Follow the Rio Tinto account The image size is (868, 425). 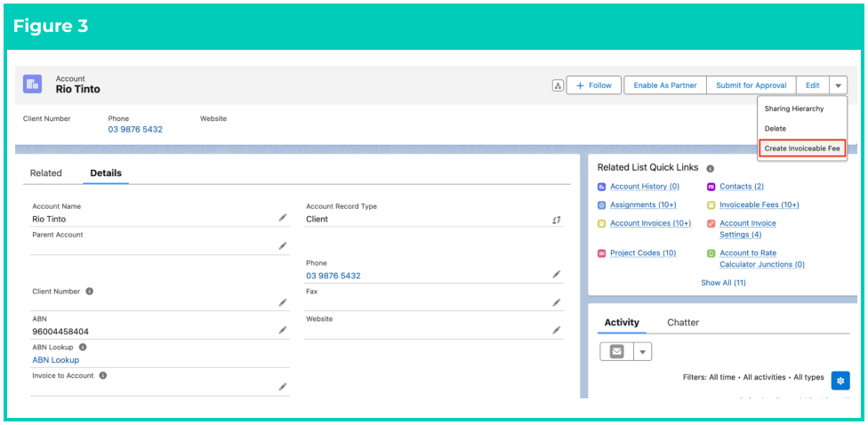pos(594,85)
